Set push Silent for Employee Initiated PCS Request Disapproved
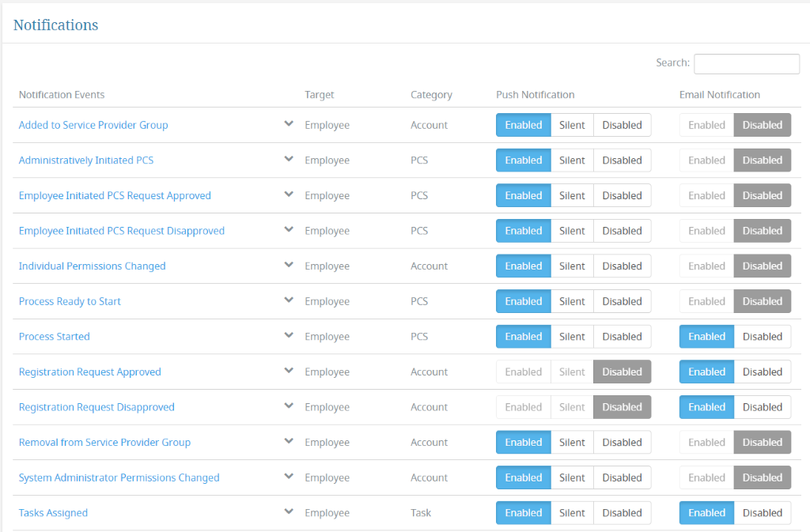 point(572,231)
